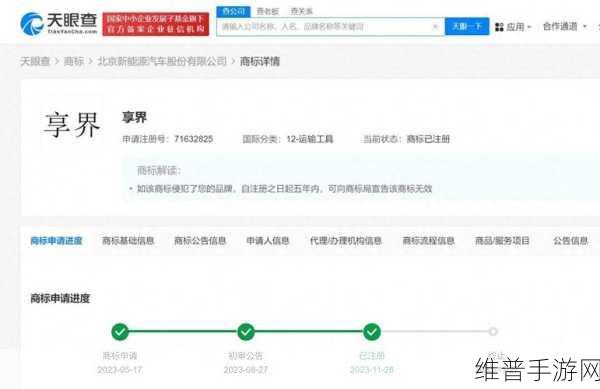
Task: Click the date 2023-11-28
Action: pyautogui.click(x=372, y=370)
